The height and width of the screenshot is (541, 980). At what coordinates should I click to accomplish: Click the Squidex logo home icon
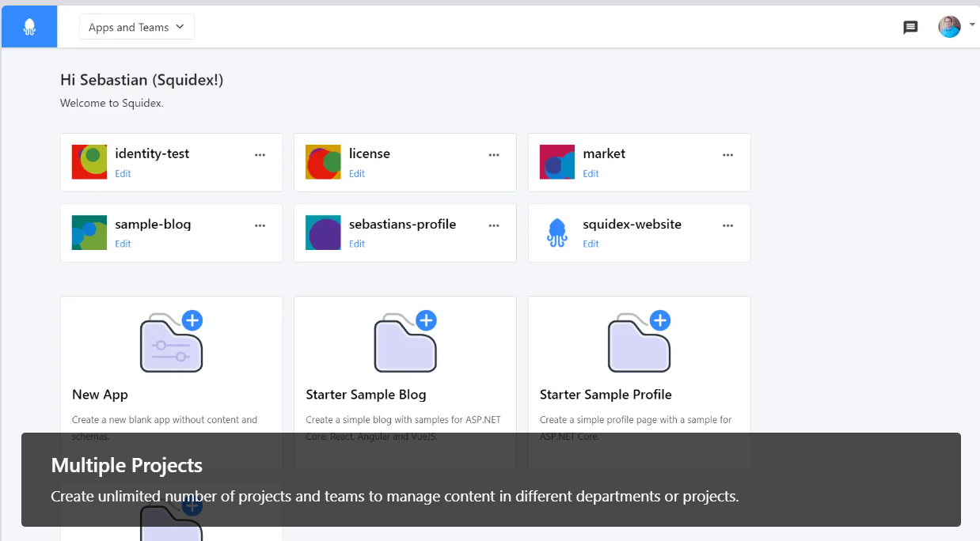tap(29, 27)
